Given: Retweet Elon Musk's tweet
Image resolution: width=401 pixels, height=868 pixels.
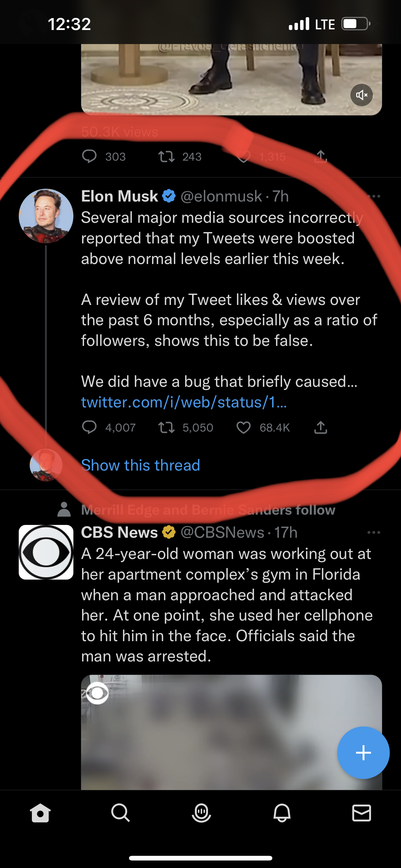Looking at the screenshot, I should click(x=166, y=427).
